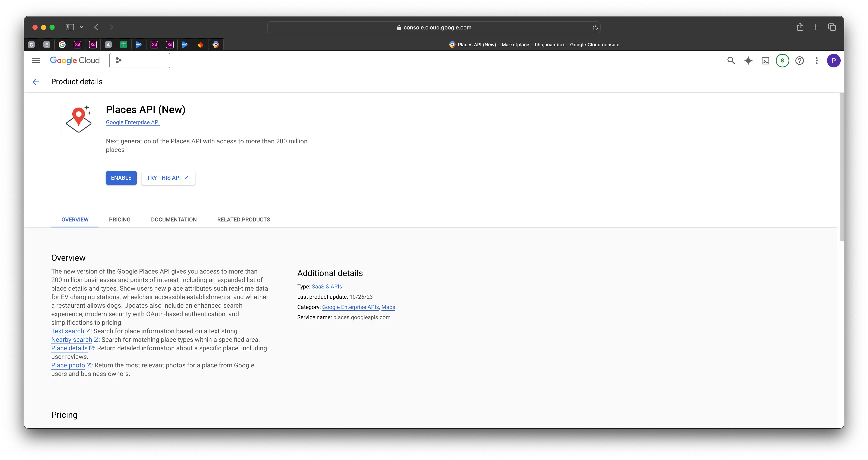Open the Nearby search documentation link

[71, 340]
